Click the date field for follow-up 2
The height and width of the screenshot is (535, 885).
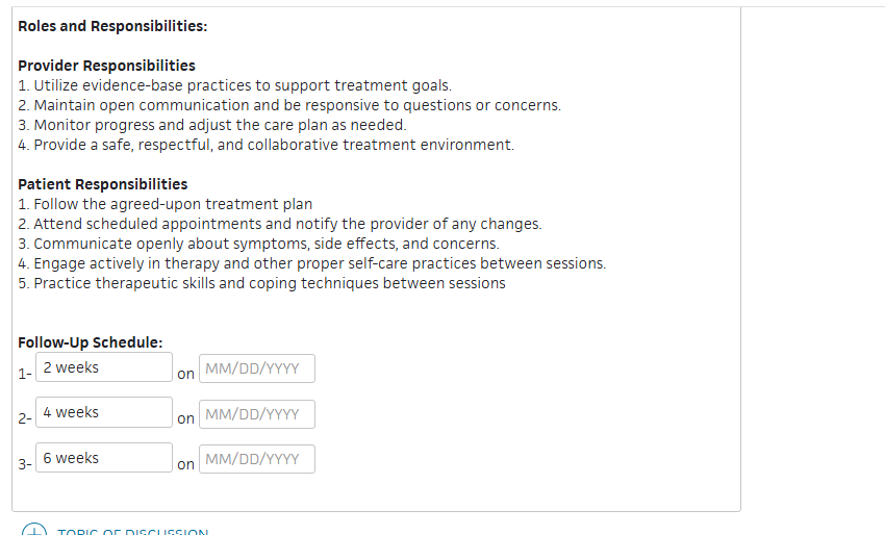tap(257, 414)
